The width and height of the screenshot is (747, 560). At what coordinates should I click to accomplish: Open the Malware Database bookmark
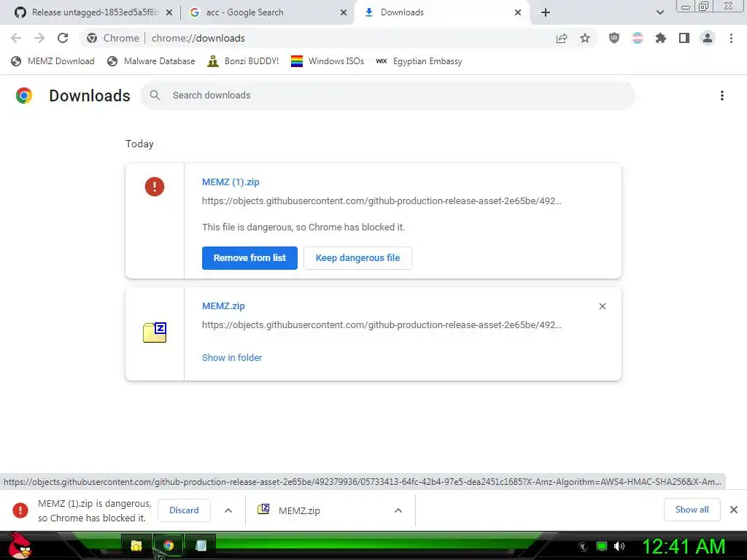(151, 61)
